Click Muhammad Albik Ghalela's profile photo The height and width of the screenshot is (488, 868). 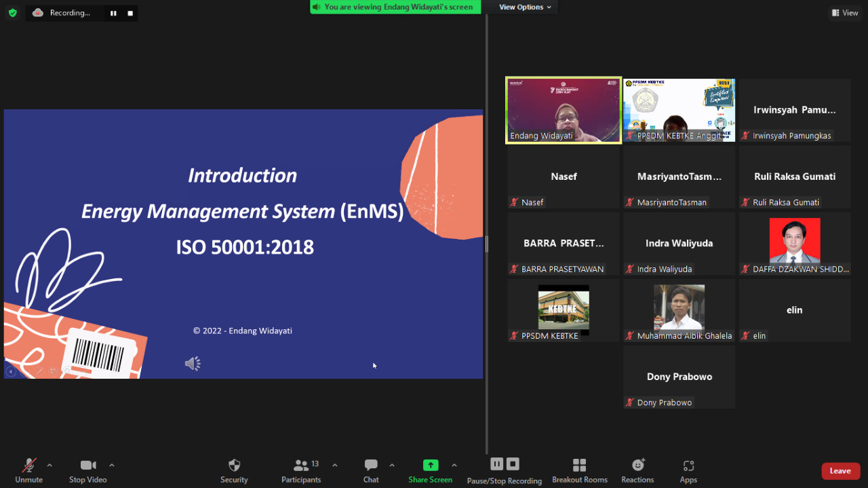tap(679, 307)
